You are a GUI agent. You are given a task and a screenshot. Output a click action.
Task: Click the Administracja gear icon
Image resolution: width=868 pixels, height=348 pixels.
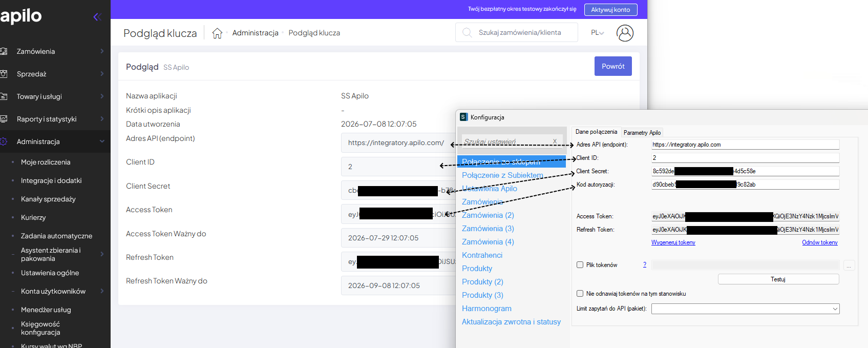tap(3, 141)
